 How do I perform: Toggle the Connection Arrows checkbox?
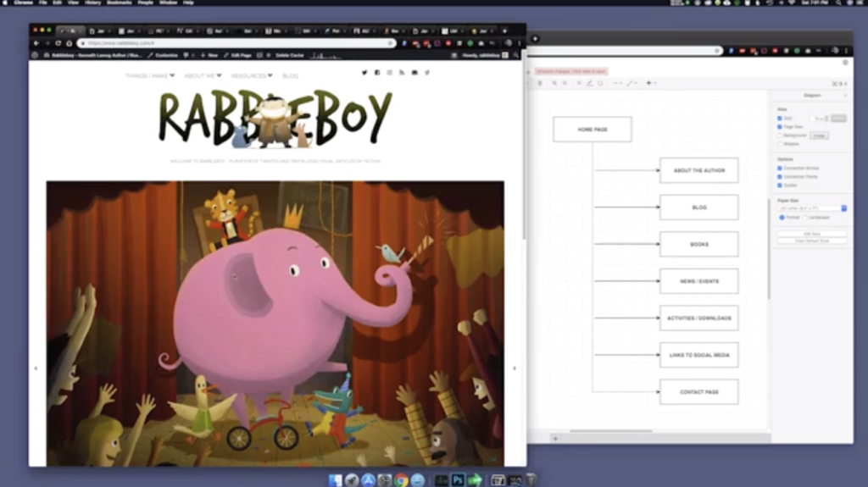coord(780,169)
